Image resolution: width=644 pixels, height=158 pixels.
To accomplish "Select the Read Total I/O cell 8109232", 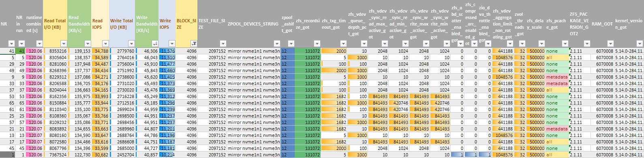I will (55, 122).
